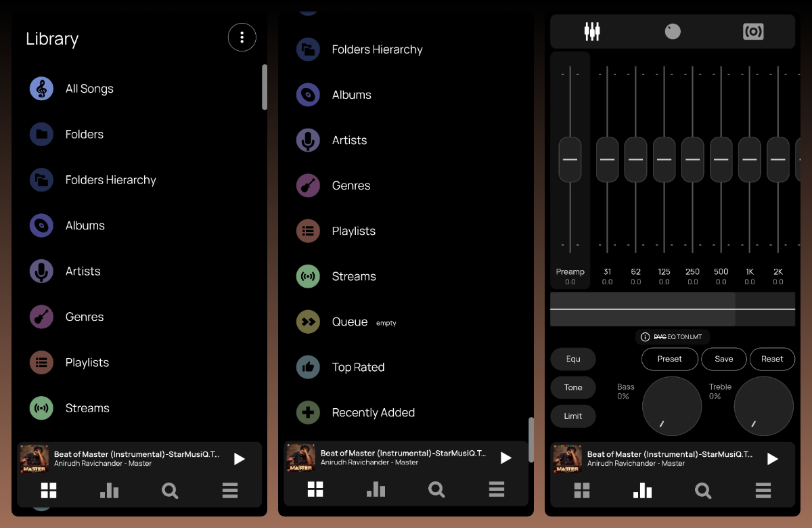Click the Preamp slider handle
This screenshot has width=812, height=528.
tap(570, 159)
